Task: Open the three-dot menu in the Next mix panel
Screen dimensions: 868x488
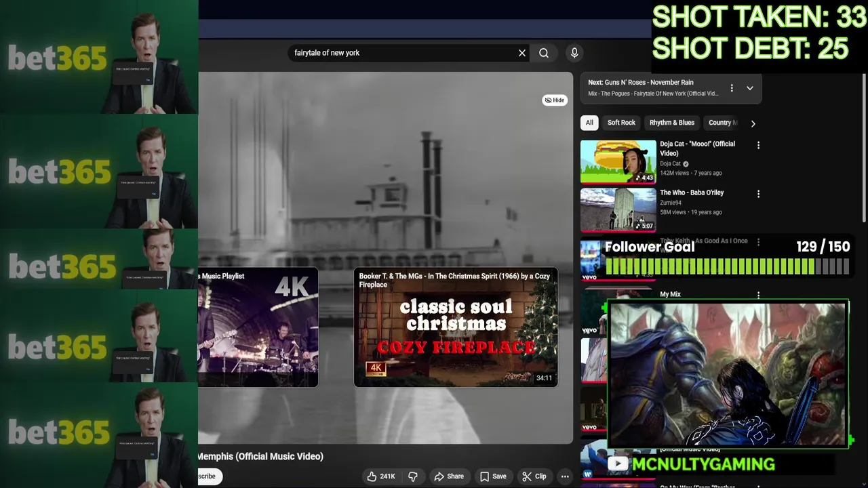Action: 732,88
